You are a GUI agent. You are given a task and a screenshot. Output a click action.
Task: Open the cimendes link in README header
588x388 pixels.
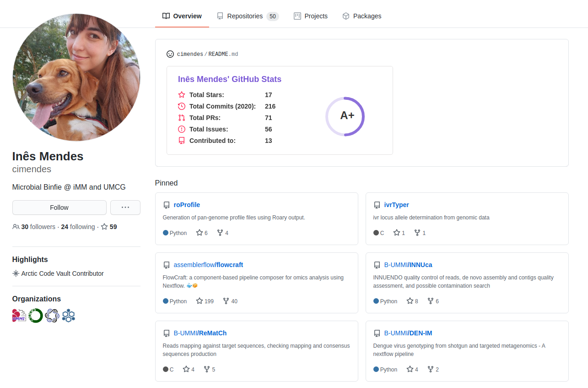[190, 54]
